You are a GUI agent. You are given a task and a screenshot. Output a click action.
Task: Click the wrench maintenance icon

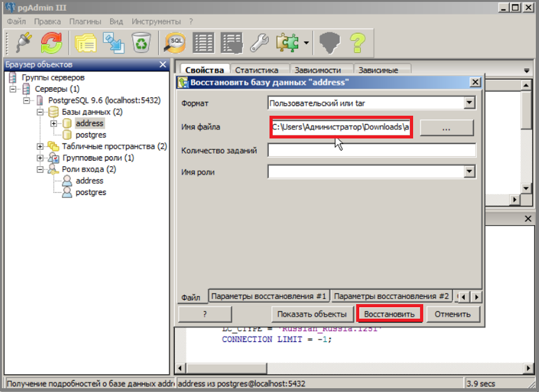click(x=259, y=42)
